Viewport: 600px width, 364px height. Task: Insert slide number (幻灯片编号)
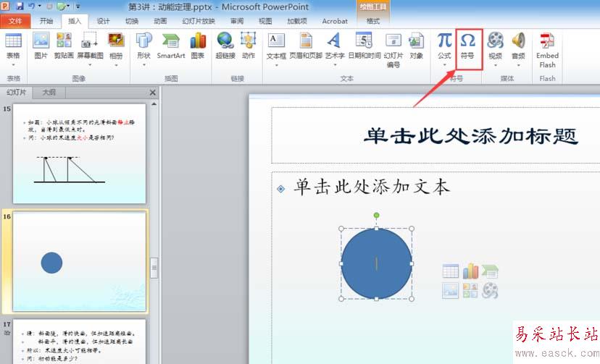(393, 50)
